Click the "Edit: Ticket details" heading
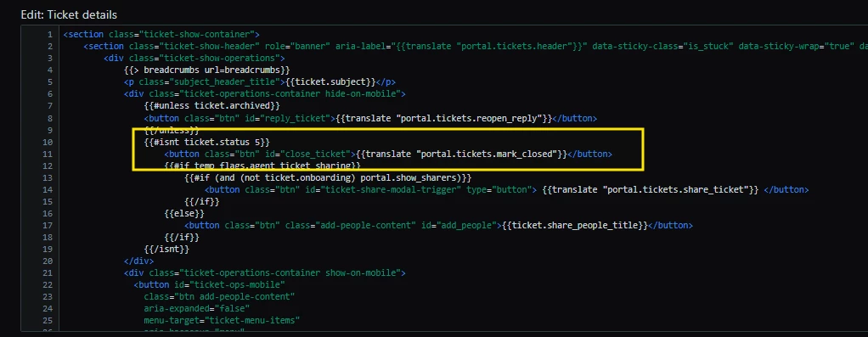This screenshot has height=337, width=868. 69,15
